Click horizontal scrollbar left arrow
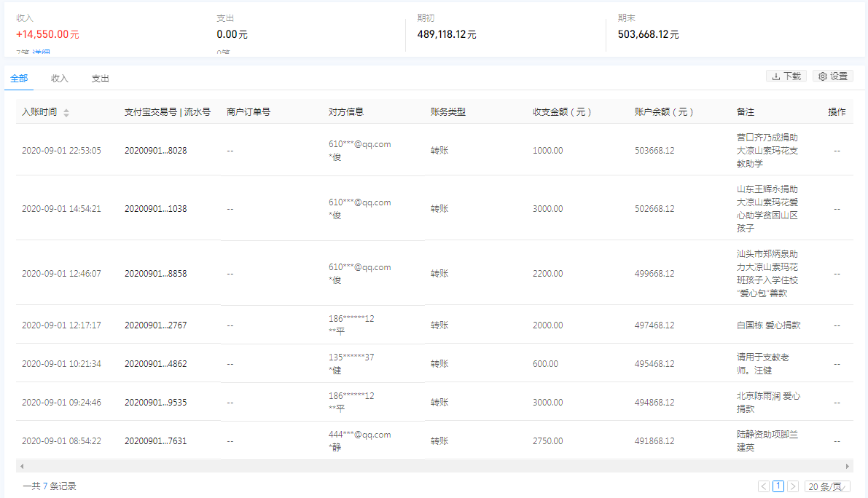The image size is (868, 498). tap(22, 467)
